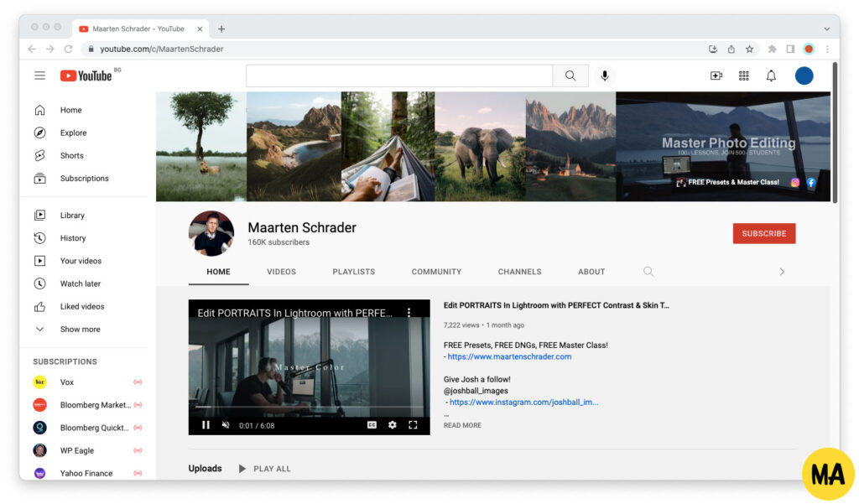Switch to the PLAYLISTS tab
859x504 pixels.
coord(354,272)
